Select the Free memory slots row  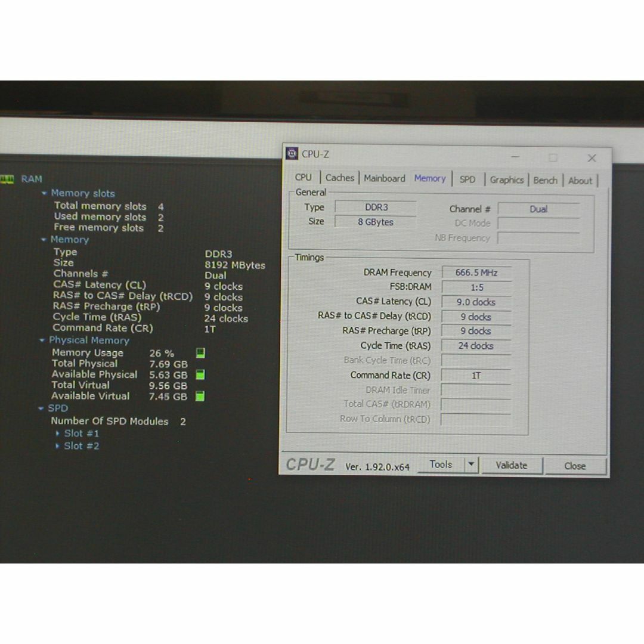109,228
